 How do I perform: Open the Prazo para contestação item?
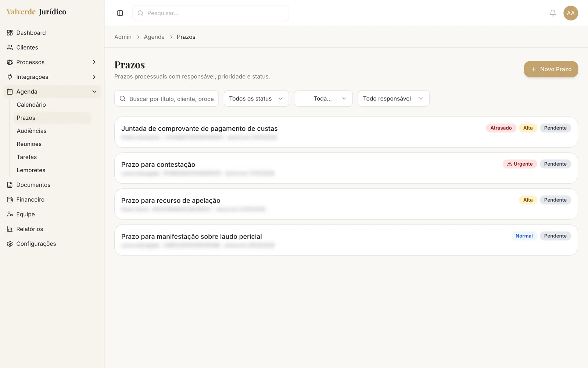tap(346, 168)
